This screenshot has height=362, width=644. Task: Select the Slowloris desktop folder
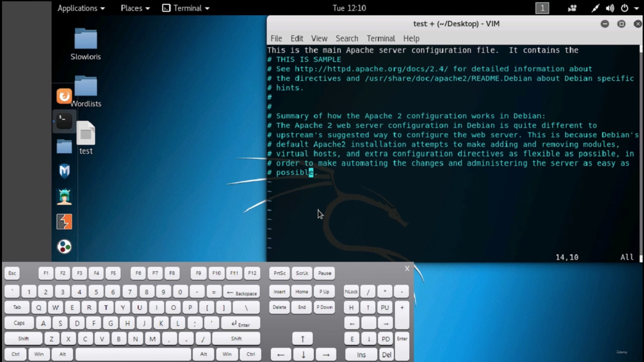point(86,44)
